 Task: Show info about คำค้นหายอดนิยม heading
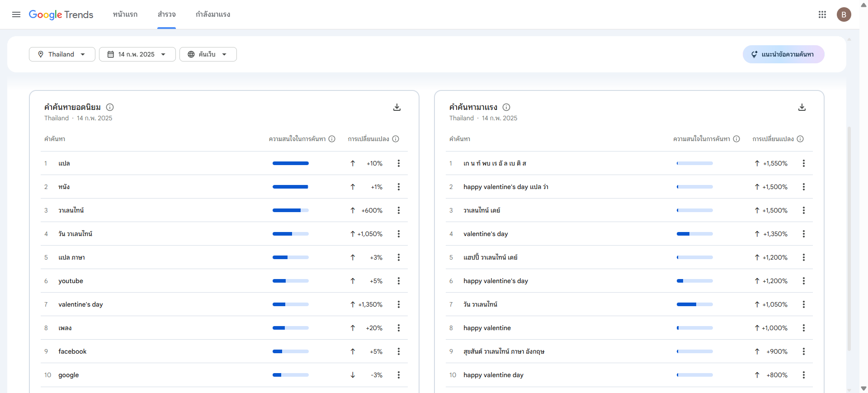coord(110,107)
